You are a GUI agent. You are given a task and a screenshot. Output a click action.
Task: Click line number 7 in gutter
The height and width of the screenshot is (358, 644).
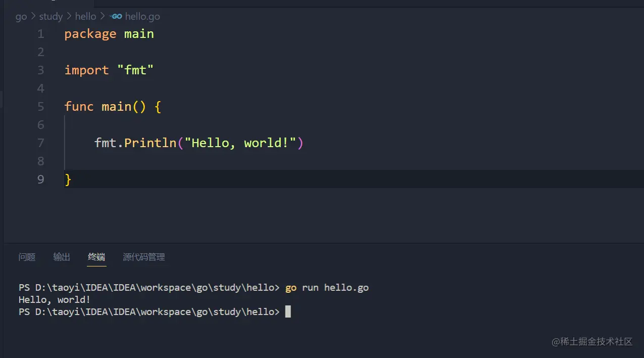click(41, 143)
